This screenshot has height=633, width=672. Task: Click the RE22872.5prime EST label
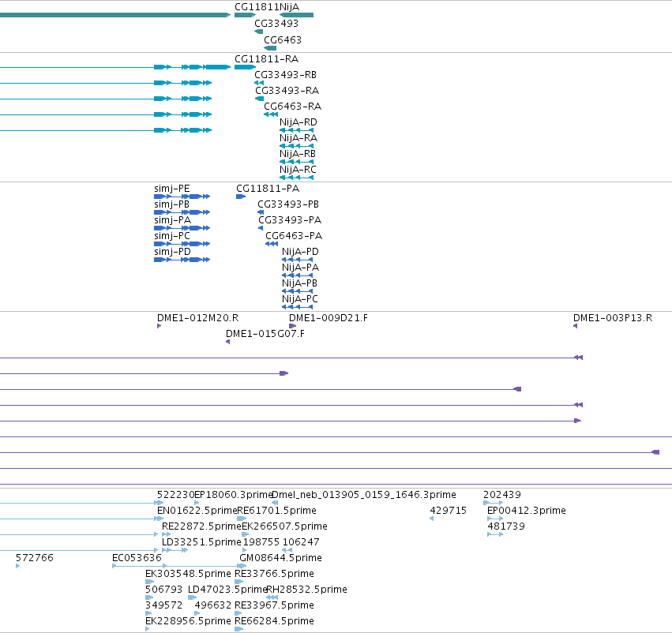[x=201, y=526]
